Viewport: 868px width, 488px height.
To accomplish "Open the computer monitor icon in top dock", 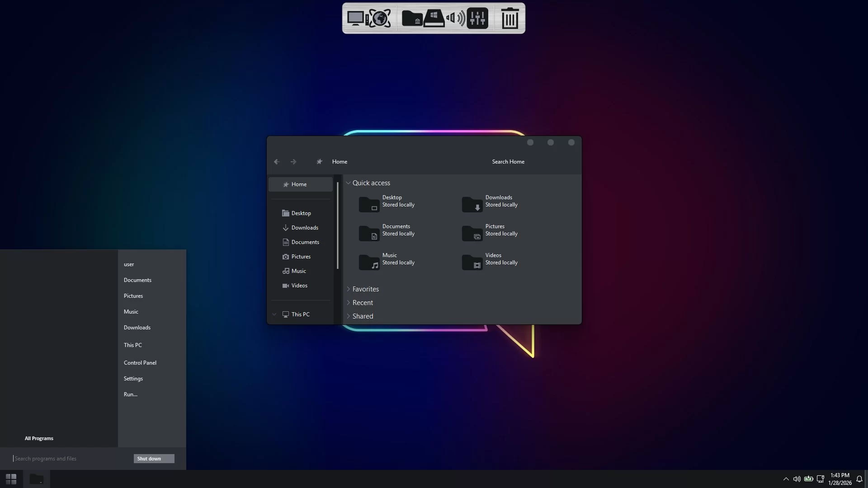I will [x=358, y=19].
